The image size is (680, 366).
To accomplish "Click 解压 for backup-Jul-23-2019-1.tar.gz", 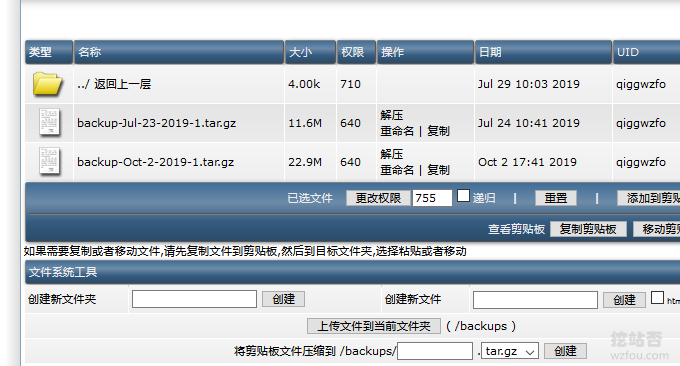I will click(x=392, y=115).
